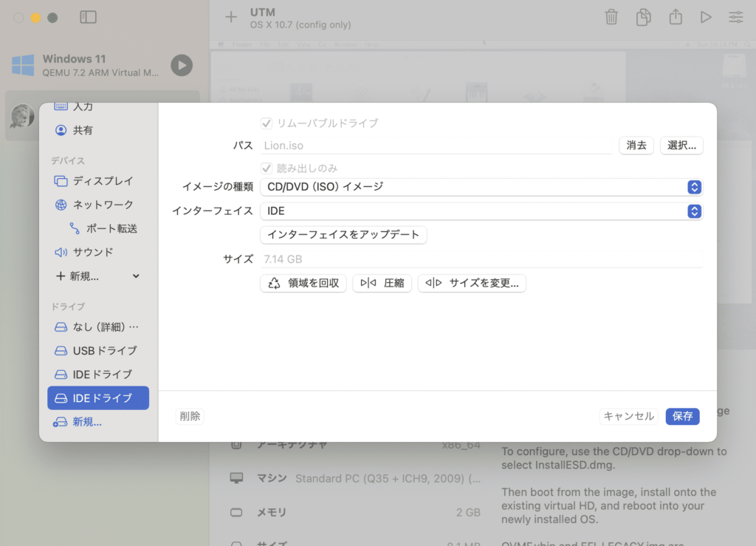Click キャンセル button
Screen dimensions: 756x546
click(629, 416)
